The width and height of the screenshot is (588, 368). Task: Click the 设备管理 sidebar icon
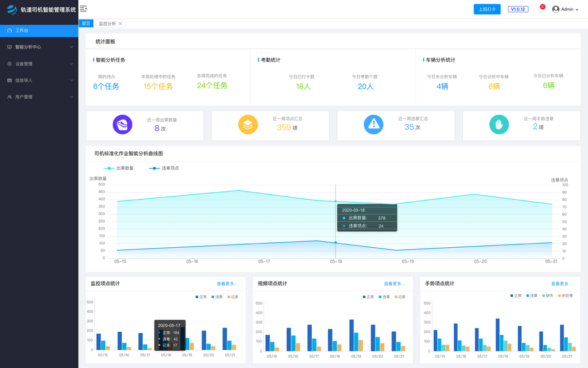click(9, 64)
